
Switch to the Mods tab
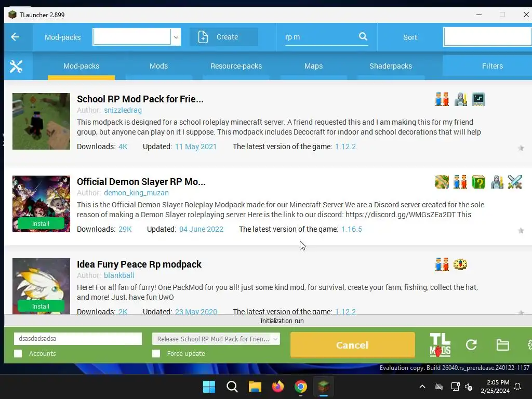[x=159, y=66]
